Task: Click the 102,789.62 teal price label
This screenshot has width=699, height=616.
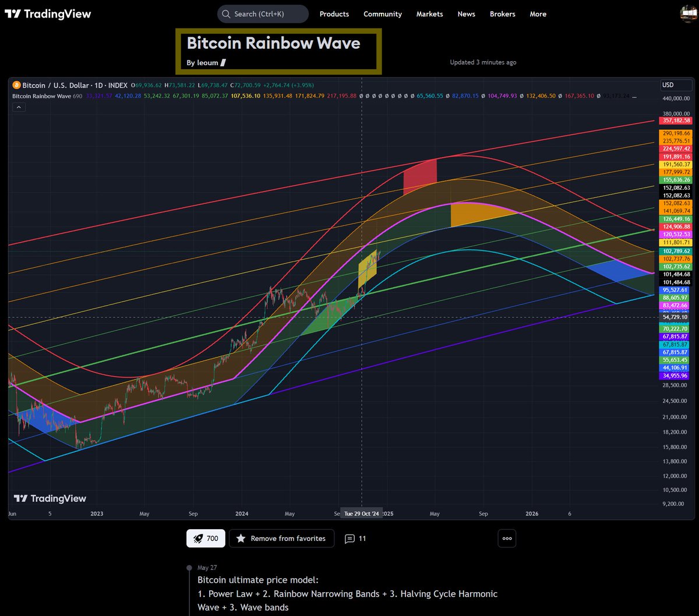Action: pyautogui.click(x=676, y=251)
